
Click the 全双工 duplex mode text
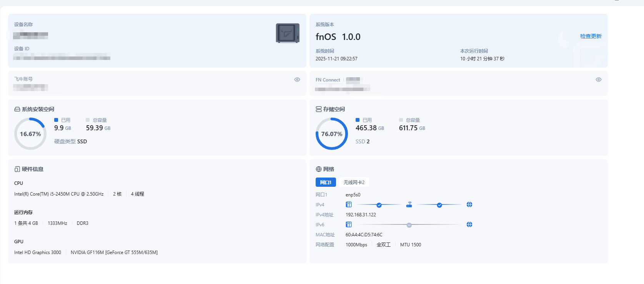pos(384,245)
